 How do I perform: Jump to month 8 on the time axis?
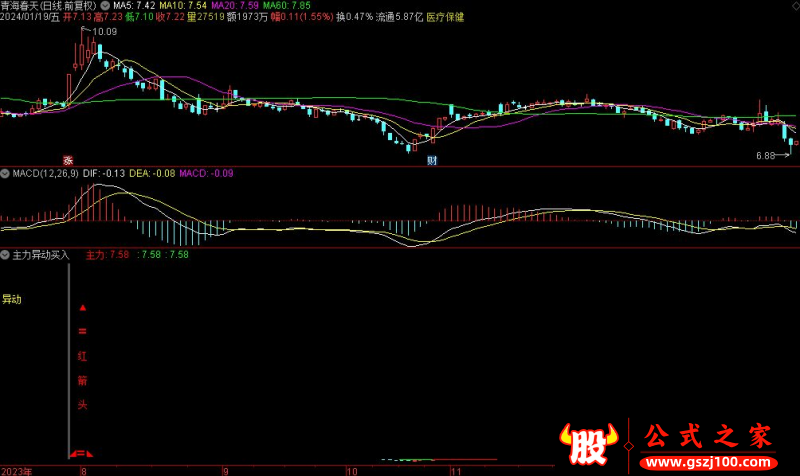click(84, 471)
